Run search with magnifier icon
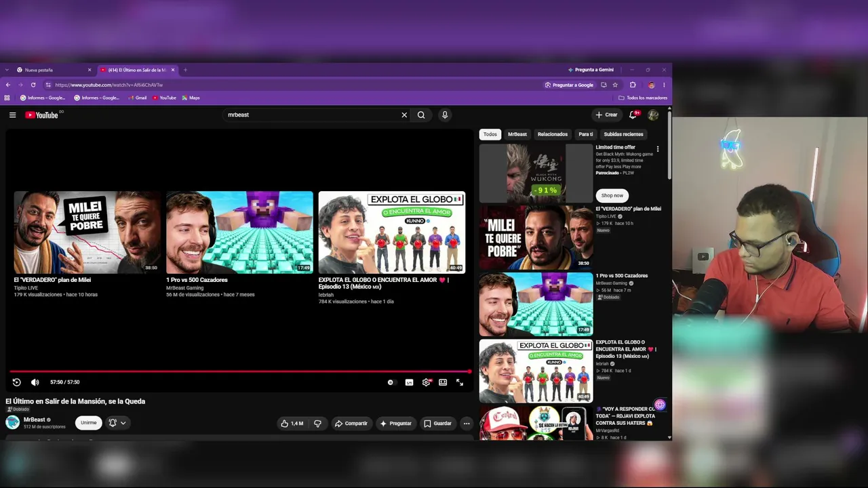 (421, 115)
